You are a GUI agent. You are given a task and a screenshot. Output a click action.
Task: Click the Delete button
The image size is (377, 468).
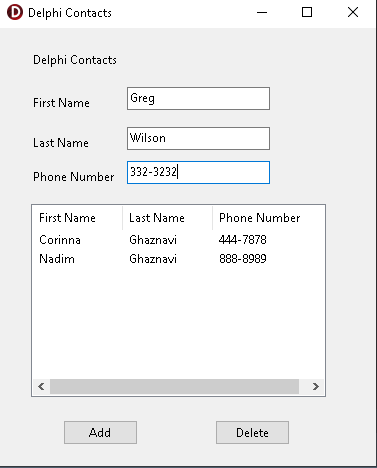pyautogui.click(x=252, y=432)
